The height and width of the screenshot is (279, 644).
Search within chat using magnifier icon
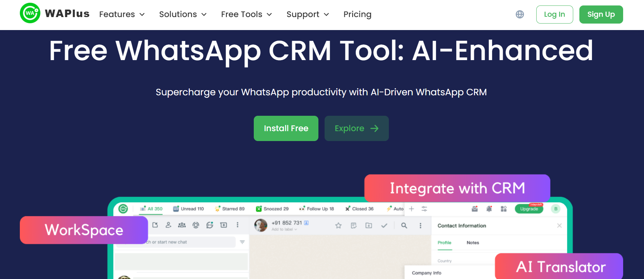pos(404,225)
